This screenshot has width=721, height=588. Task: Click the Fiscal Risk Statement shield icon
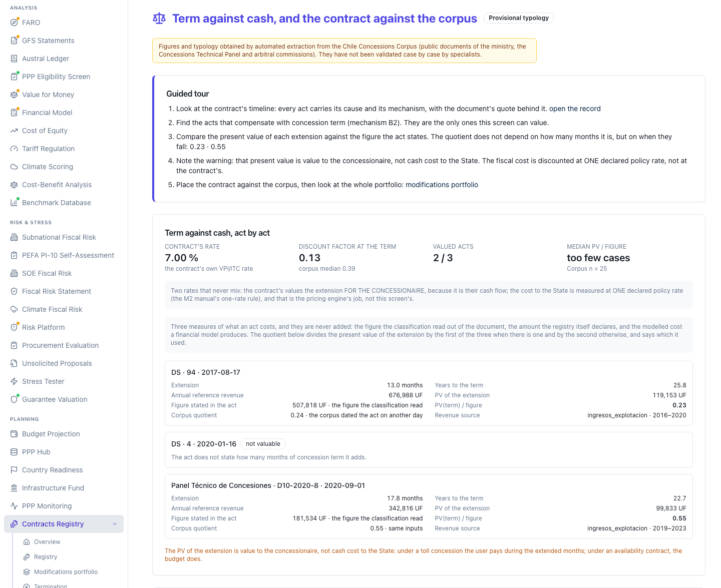pos(14,291)
